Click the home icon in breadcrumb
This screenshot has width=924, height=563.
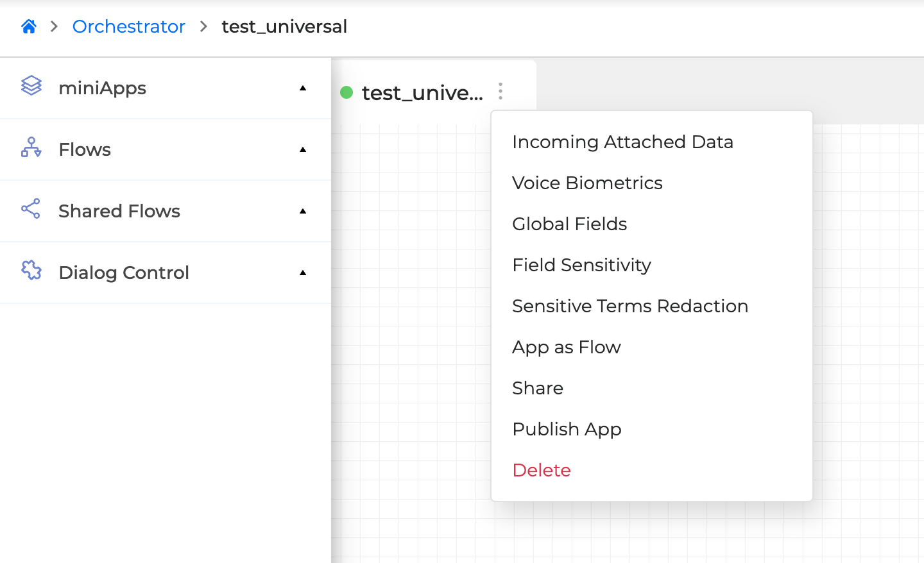pyautogui.click(x=29, y=26)
